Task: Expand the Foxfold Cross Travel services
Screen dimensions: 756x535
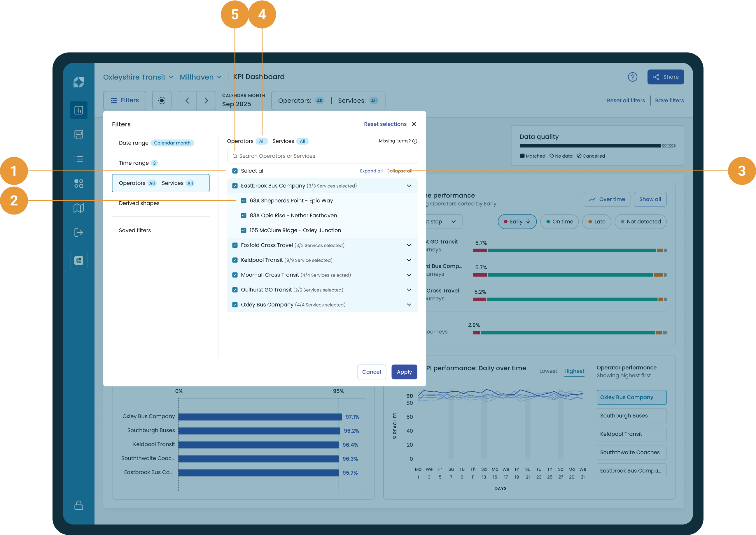Action: pos(409,245)
